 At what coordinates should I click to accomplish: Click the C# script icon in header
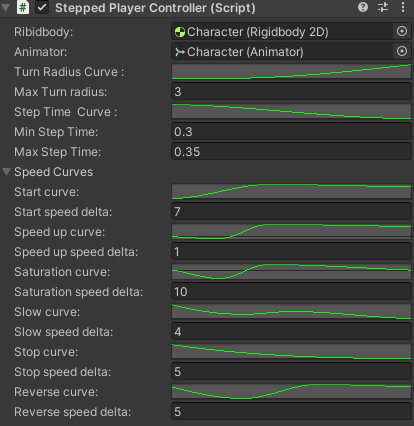(23, 7)
